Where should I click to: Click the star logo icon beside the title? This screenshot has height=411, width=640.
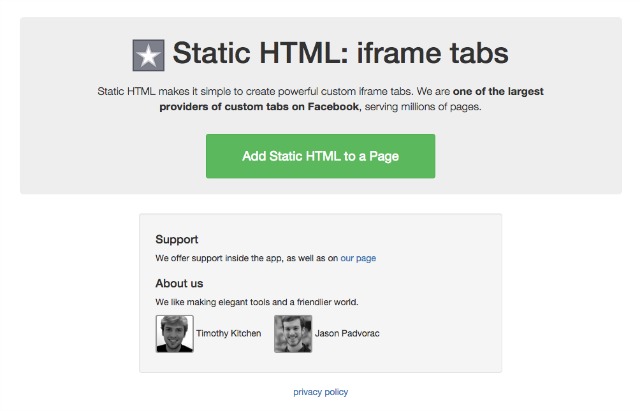pos(149,55)
